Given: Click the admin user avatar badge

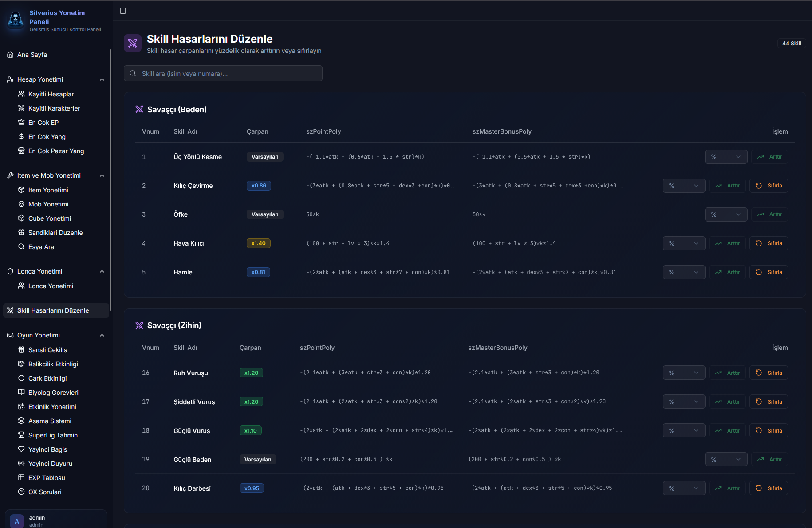Looking at the screenshot, I should point(17,521).
